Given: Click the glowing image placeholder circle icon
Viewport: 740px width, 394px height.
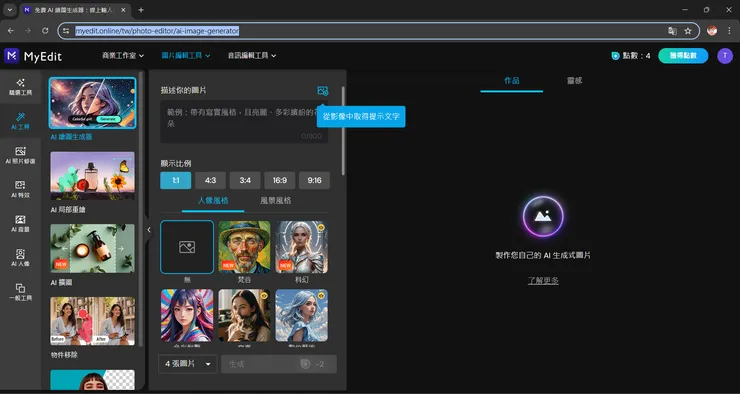Looking at the screenshot, I should (x=543, y=217).
